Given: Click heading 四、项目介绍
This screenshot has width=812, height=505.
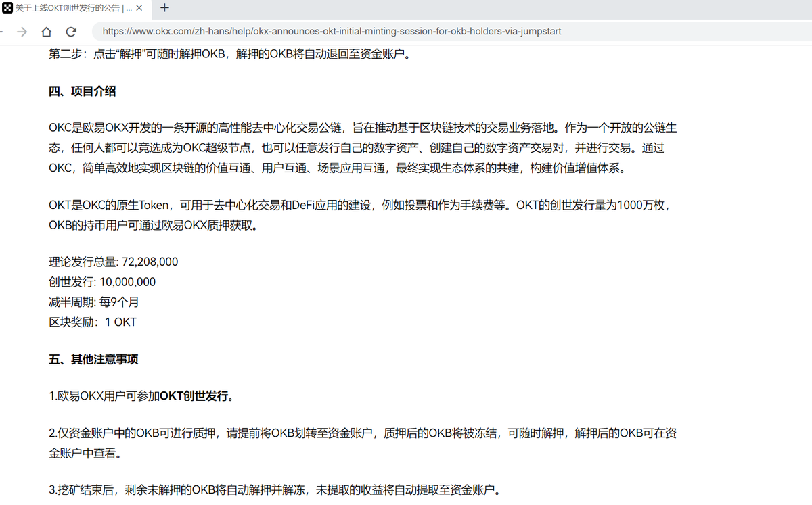Looking at the screenshot, I should (x=82, y=92).
